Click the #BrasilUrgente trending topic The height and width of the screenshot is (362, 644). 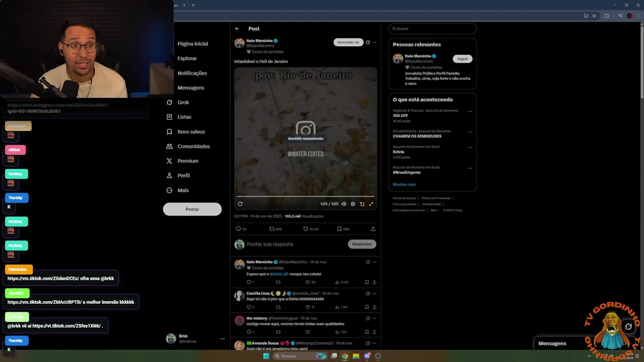tap(407, 172)
